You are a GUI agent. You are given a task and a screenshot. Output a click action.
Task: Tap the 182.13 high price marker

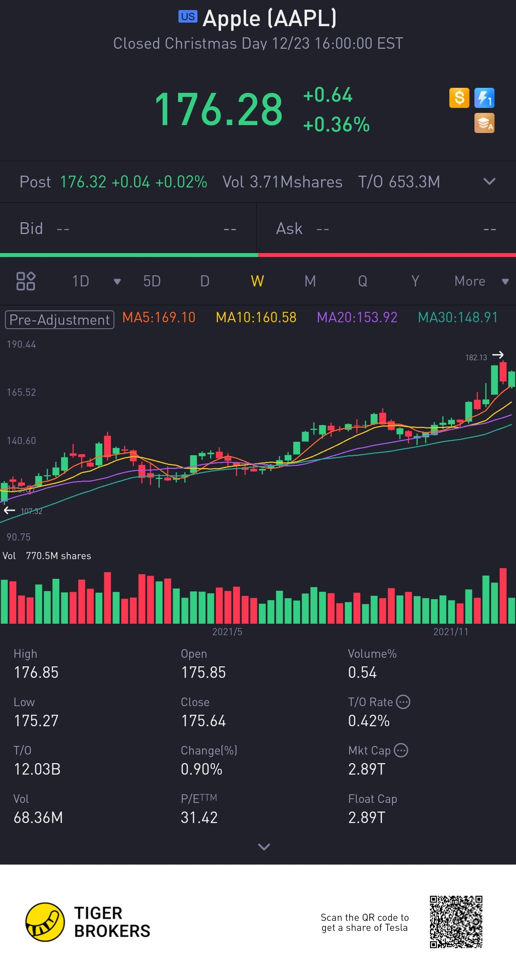tap(476, 357)
